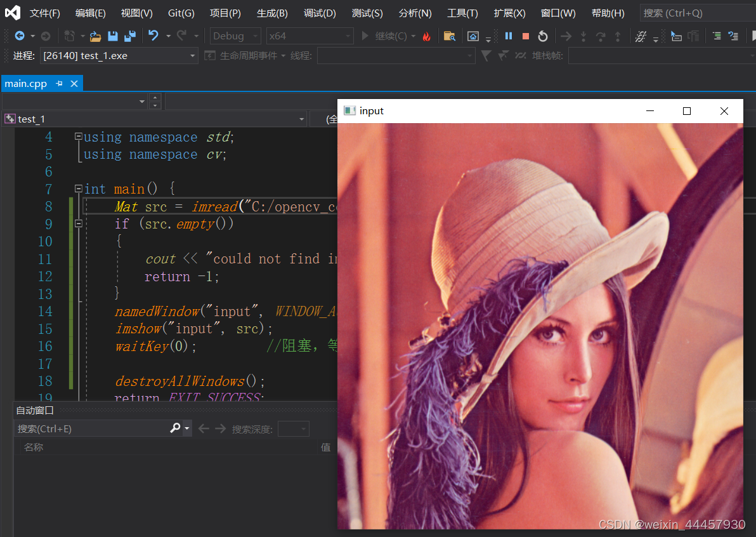The height and width of the screenshot is (537, 756).
Task: Click the 继续(C) Continue button
Action: point(385,36)
